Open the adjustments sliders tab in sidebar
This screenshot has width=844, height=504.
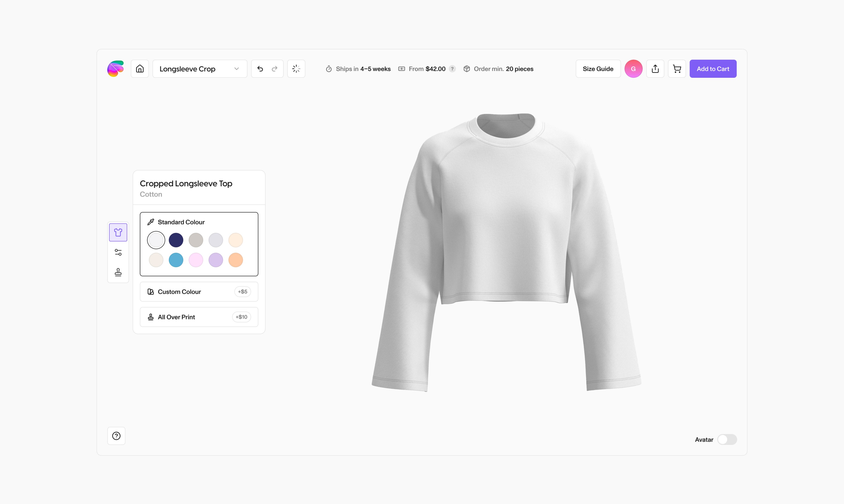point(118,252)
